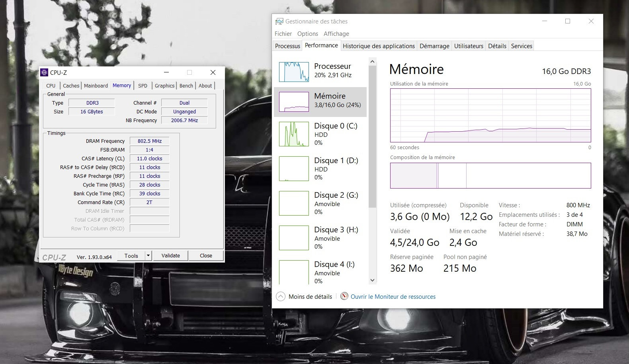Open the Graphics tab in CPU-Z
This screenshot has height=364, width=629.
click(164, 86)
